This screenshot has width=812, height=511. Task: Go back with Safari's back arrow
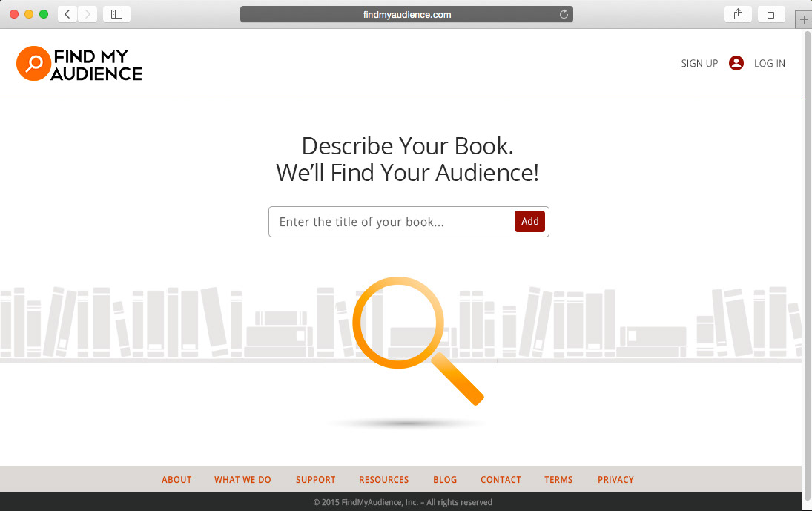pyautogui.click(x=67, y=14)
